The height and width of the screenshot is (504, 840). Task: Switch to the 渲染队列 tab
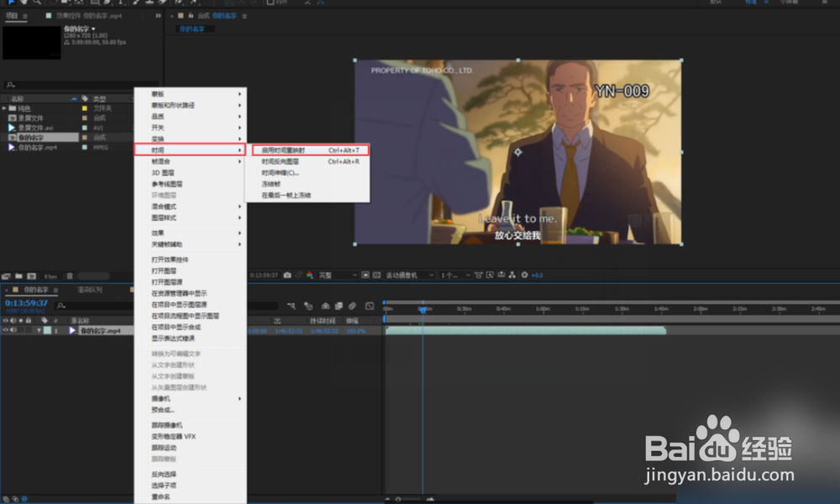[90, 290]
